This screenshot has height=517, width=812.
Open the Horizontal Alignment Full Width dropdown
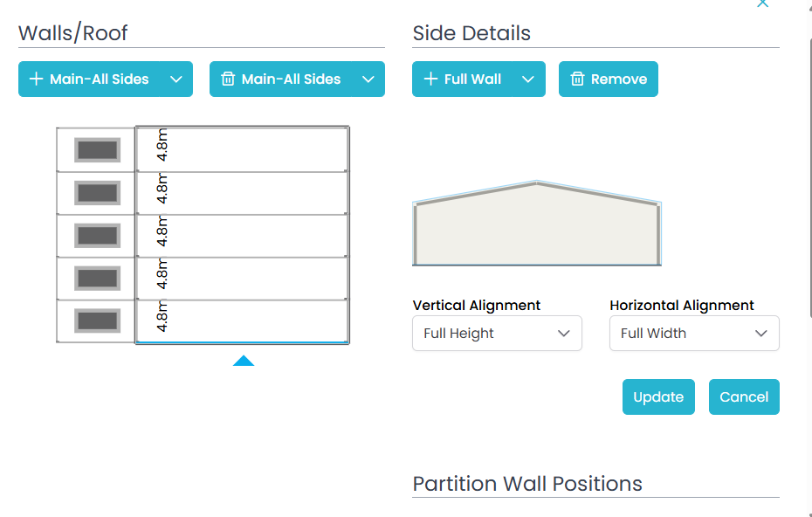(694, 334)
